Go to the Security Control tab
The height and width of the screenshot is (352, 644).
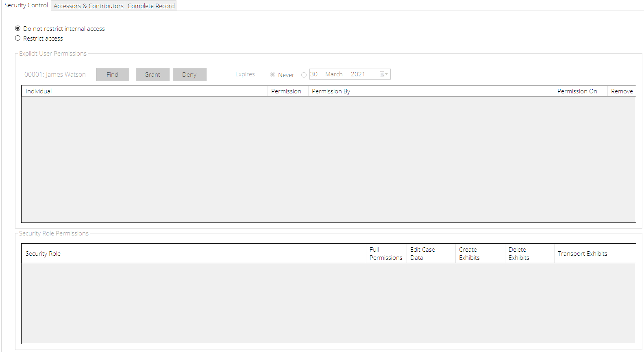[x=26, y=5]
